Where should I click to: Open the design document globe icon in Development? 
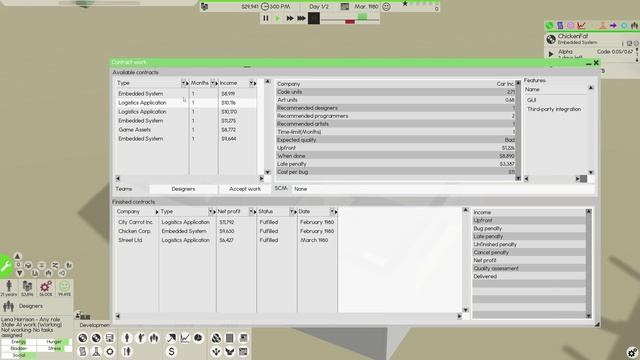click(x=82, y=338)
